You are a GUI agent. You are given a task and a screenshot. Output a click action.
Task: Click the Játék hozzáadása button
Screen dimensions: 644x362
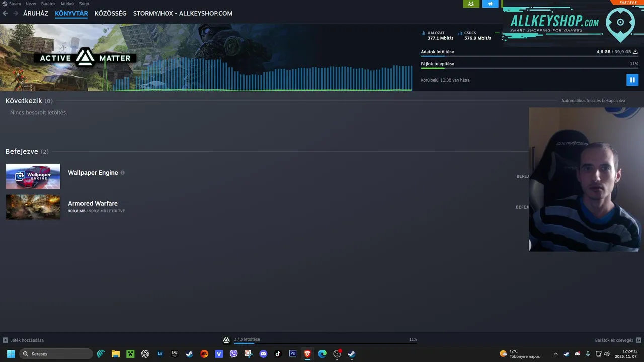[x=23, y=340]
